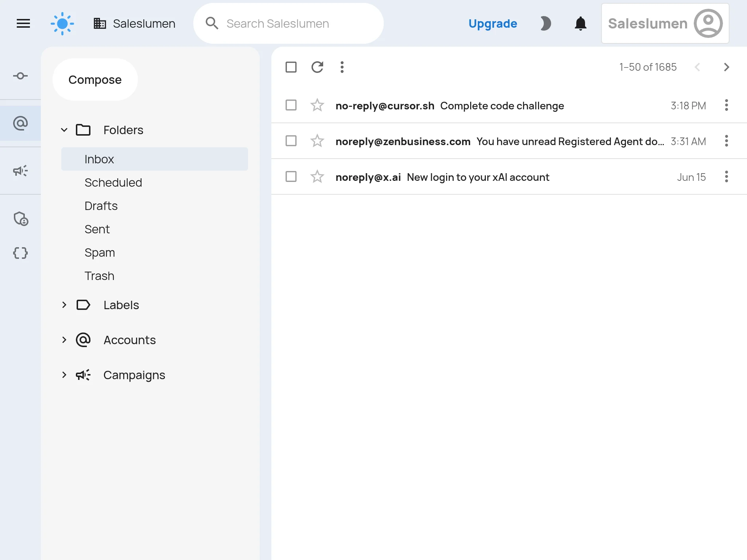The height and width of the screenshot is (560, 747).
Task: Open the campaigns megaphone icon in the left rail
Action: [x=20, y=171]
